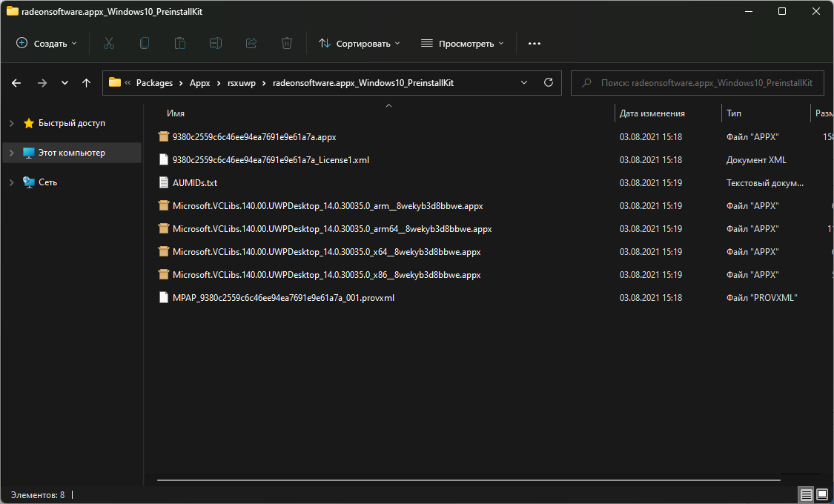Go up one folder level arrow
The height and width of the screenshot is (504, 834).
coord(86,83)
